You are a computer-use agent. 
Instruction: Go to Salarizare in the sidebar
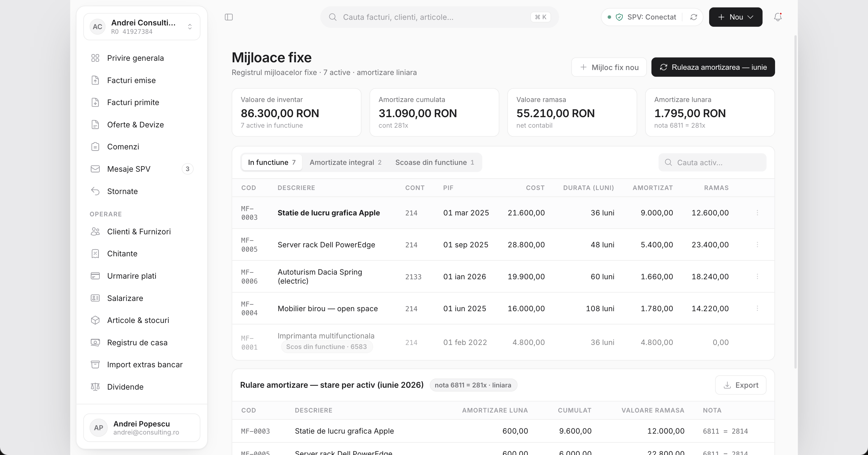(x=142, y=298)
